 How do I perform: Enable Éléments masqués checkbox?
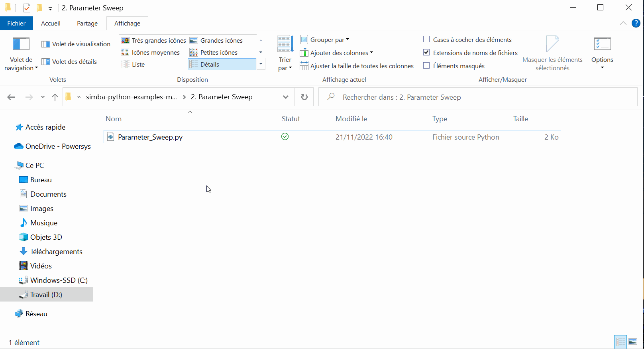click(x=426, y=66)
